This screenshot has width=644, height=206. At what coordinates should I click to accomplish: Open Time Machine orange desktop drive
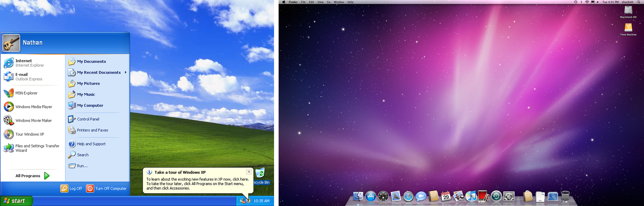(628, 29)
